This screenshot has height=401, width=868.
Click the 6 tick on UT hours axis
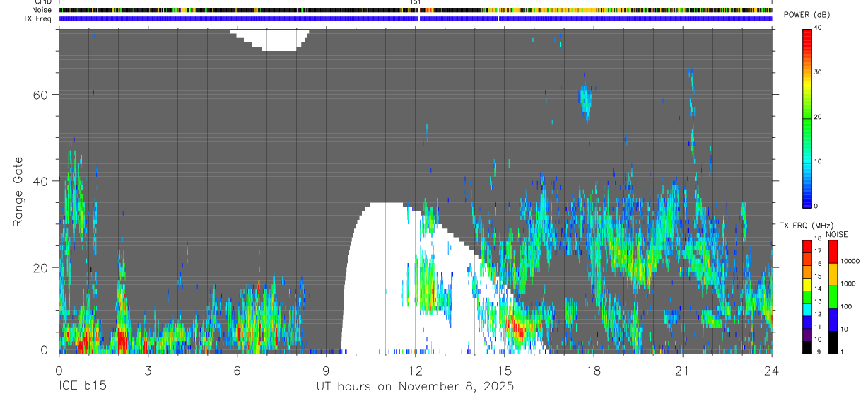[x=237, y=370]
